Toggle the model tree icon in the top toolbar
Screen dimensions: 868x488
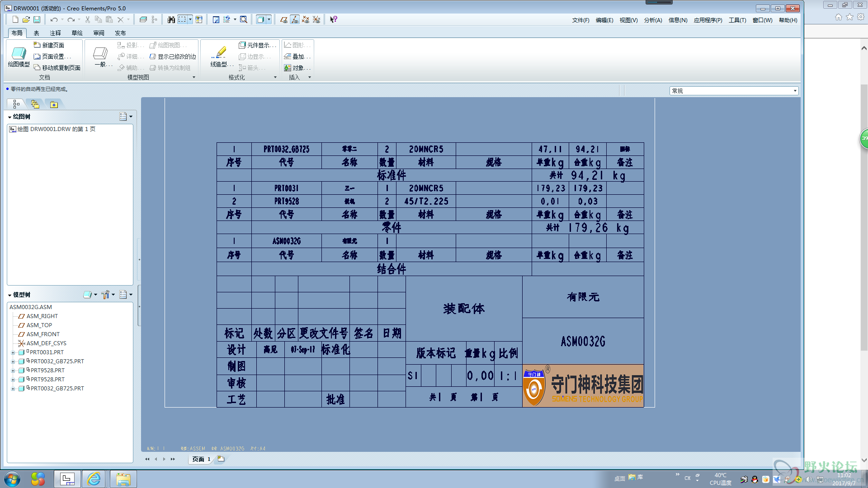tap(154, 19)
